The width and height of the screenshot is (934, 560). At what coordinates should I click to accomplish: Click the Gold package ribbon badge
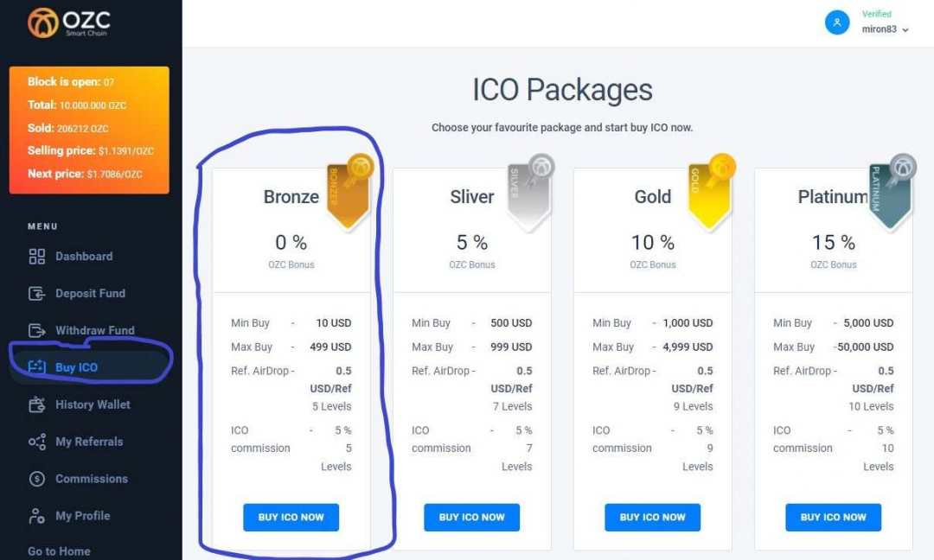(x=711, y=192)
